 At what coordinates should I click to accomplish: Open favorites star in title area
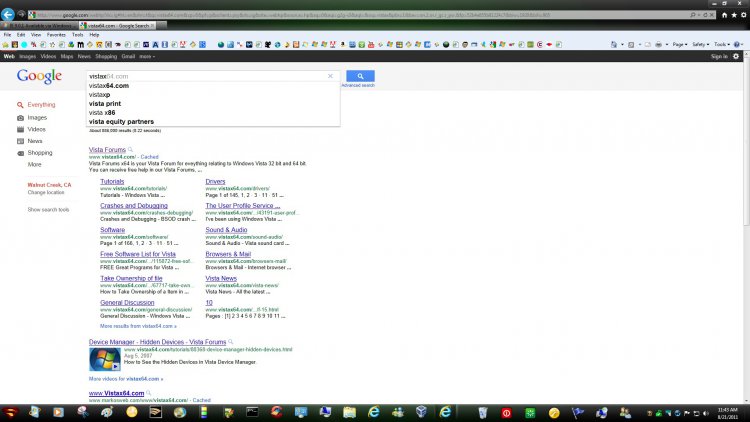(x=734, y=15)
